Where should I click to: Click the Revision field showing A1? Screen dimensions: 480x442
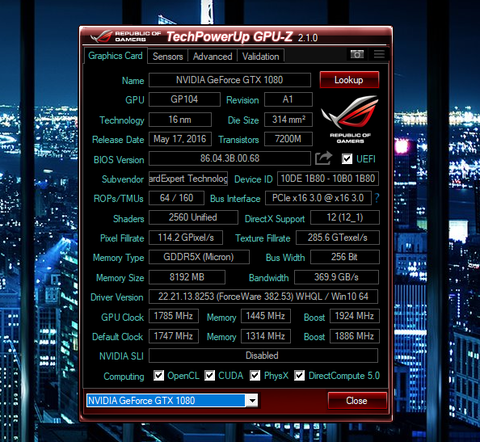click(x=288, y=99)
